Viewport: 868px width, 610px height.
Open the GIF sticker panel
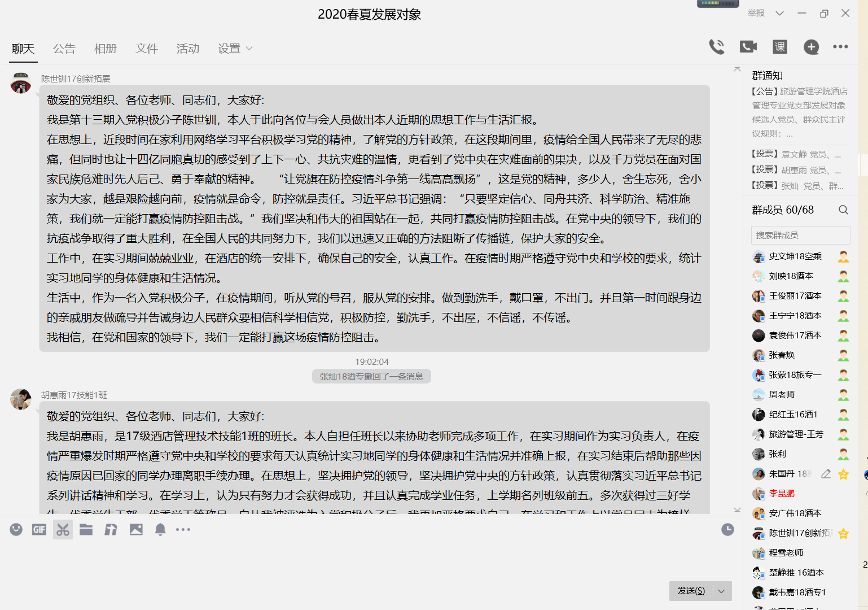(x=40, y=529)
